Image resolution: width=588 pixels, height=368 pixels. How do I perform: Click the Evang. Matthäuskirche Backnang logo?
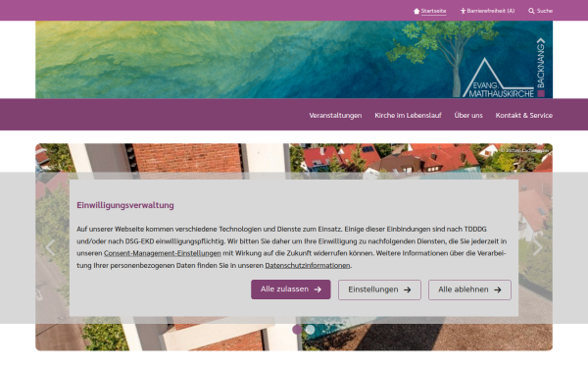(504, 68)
